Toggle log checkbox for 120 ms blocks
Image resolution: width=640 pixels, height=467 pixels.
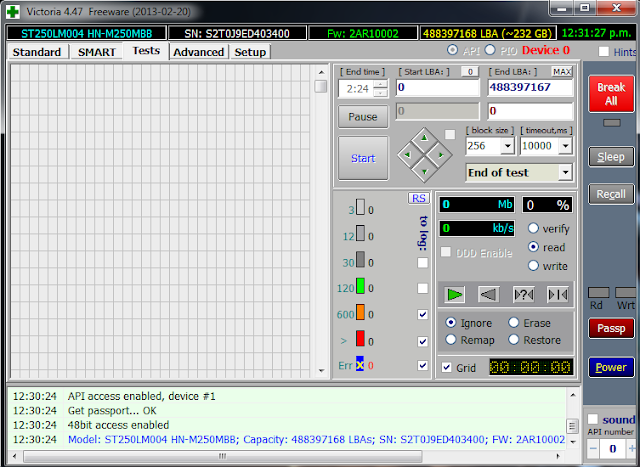pos(422,289)
